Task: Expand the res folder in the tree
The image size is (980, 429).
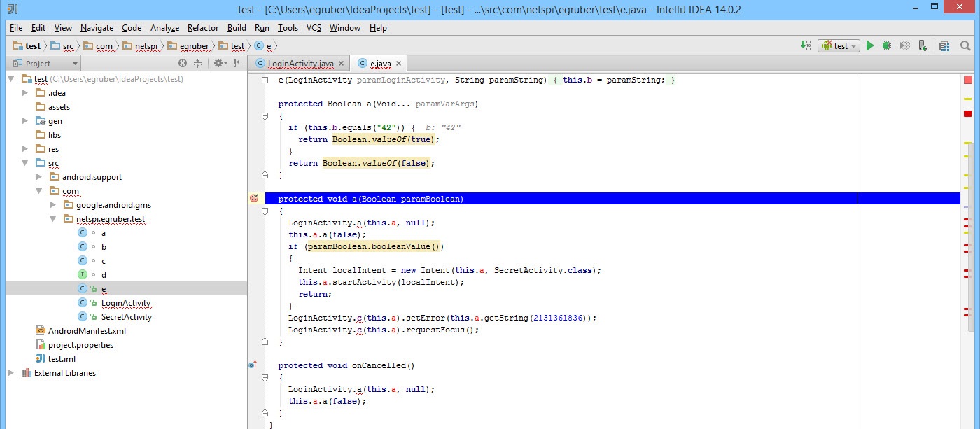Action: click(x=26, y=149)
